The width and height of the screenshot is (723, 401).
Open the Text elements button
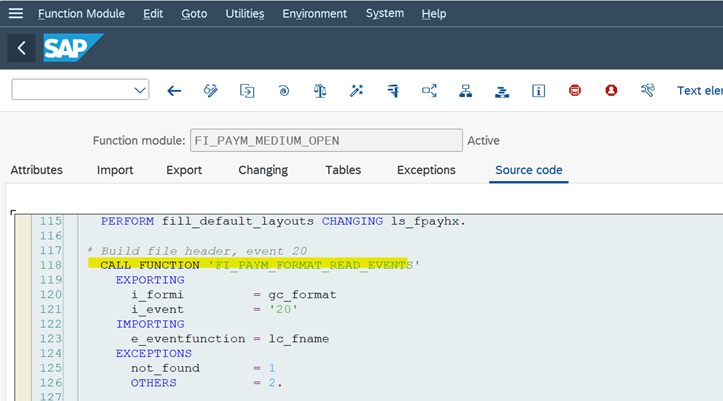(699, 91)
